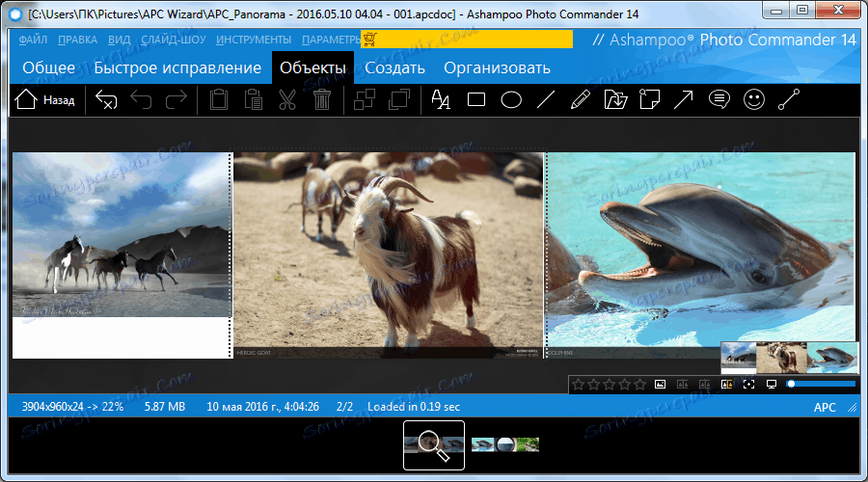Switch to the Общее tab

click(49, 67)
